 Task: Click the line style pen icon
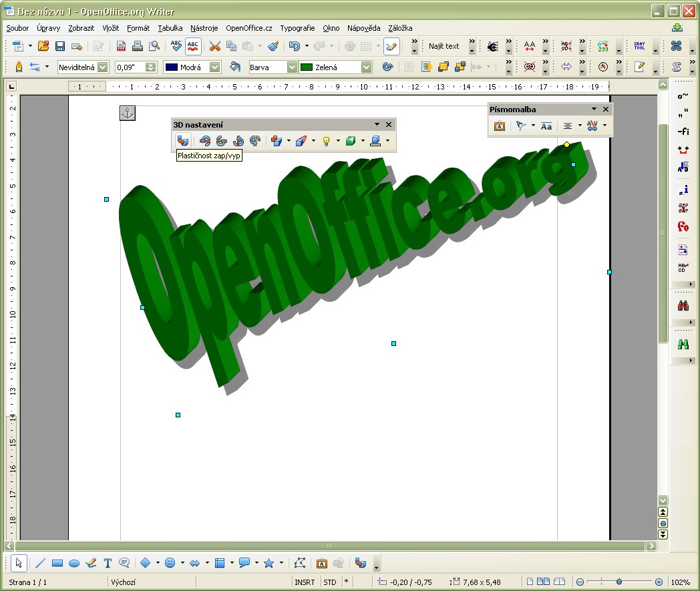coord(19,67)
